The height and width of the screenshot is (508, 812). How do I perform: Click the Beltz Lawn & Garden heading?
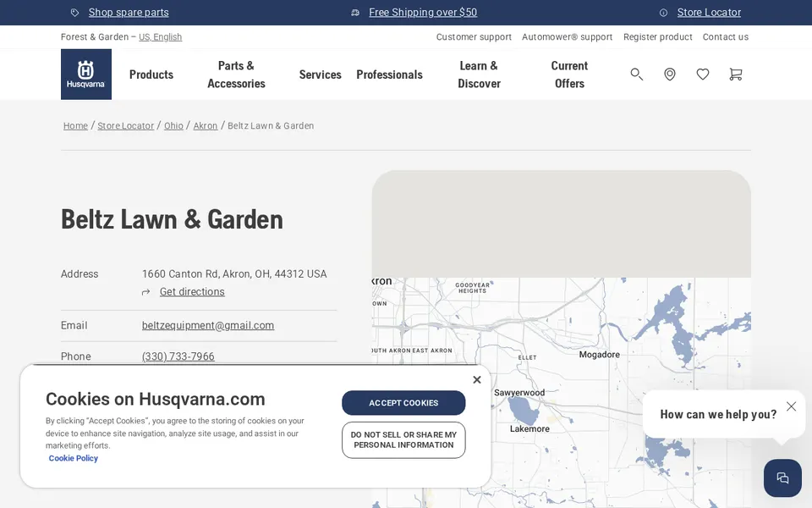(x=172, y=219)
